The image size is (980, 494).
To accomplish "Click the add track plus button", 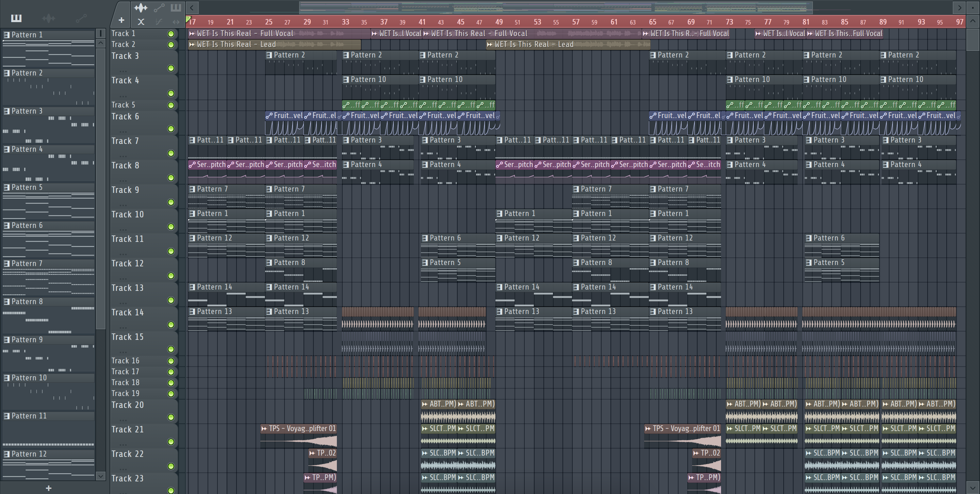I will (x=121, y=20).
